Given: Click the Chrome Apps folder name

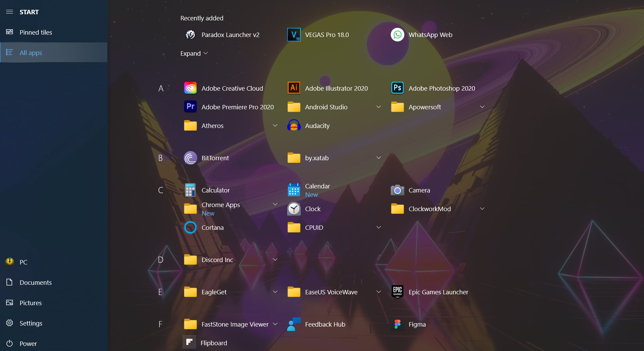Looking at the screenshot, I should click(221, 205).
